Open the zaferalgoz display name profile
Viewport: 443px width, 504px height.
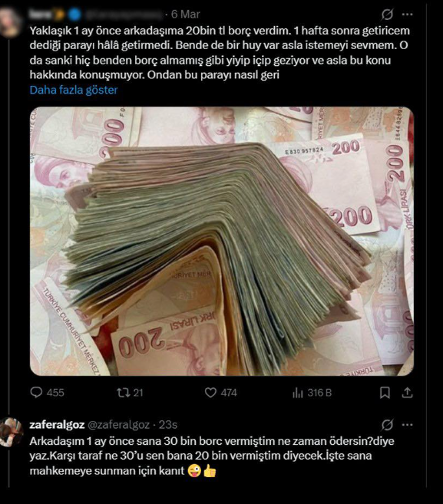point(57,425)
